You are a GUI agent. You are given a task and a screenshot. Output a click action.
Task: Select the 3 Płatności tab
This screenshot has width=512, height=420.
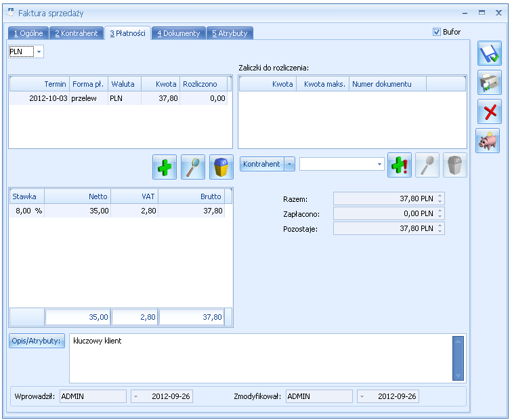click(128, 33)
